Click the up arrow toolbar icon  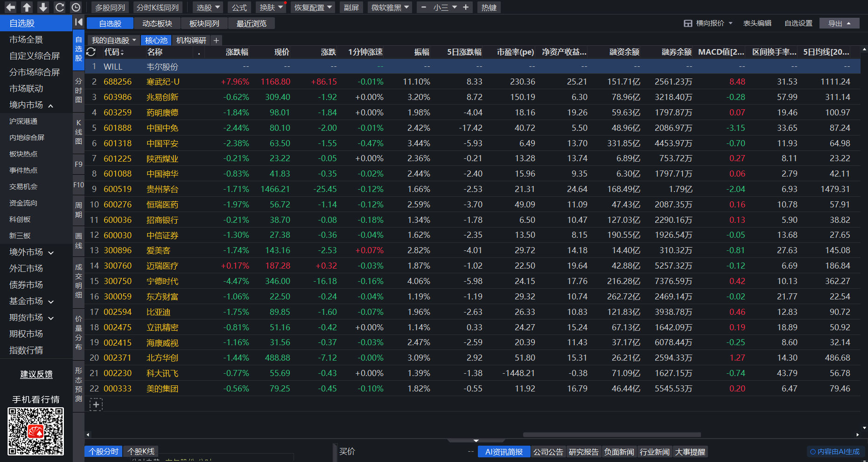27,7
